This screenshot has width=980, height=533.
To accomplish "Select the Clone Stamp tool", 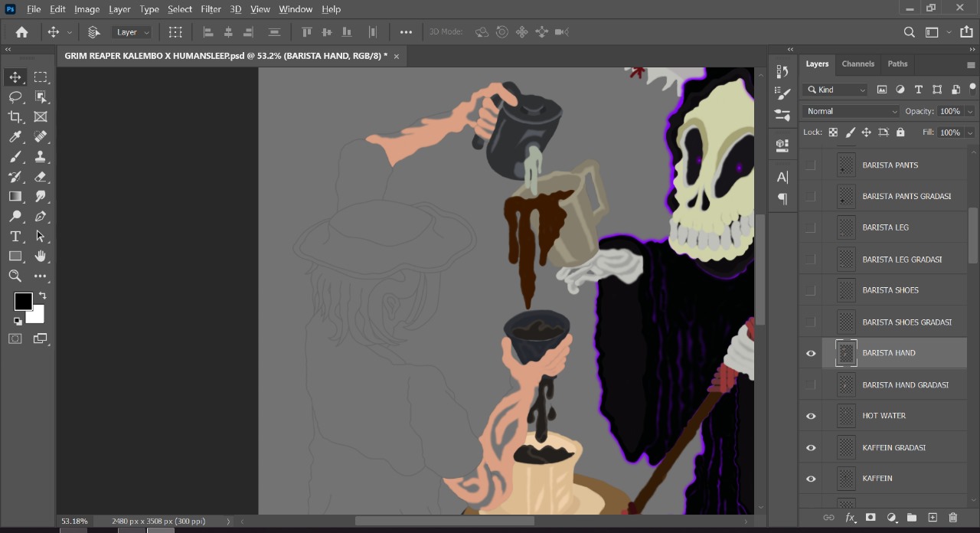I will pos(41,157).
